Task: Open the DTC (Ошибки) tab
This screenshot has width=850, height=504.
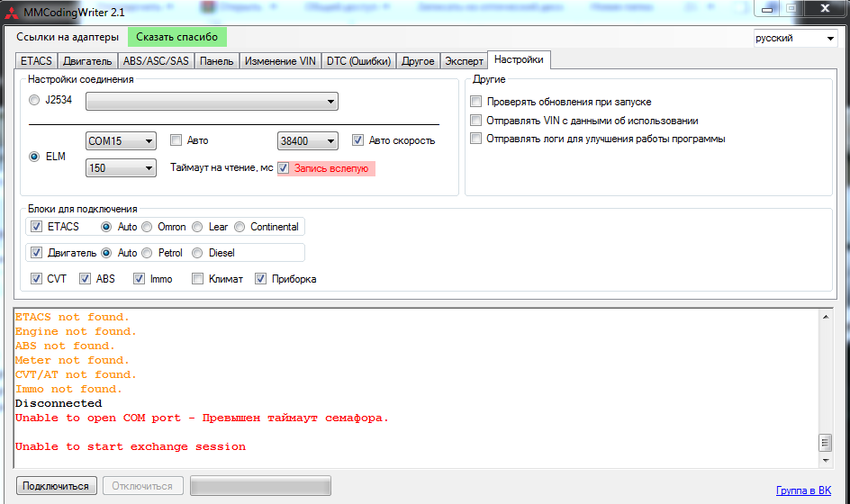Action: [x=358, y=61]
